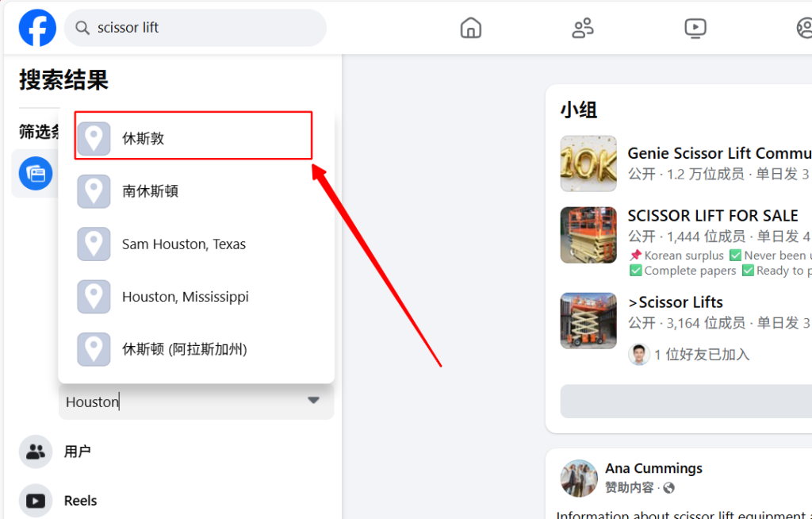Expand the Houston location dropdown arrow
The height and width of the screenshot is (519, 812).
tap(313, 401)
